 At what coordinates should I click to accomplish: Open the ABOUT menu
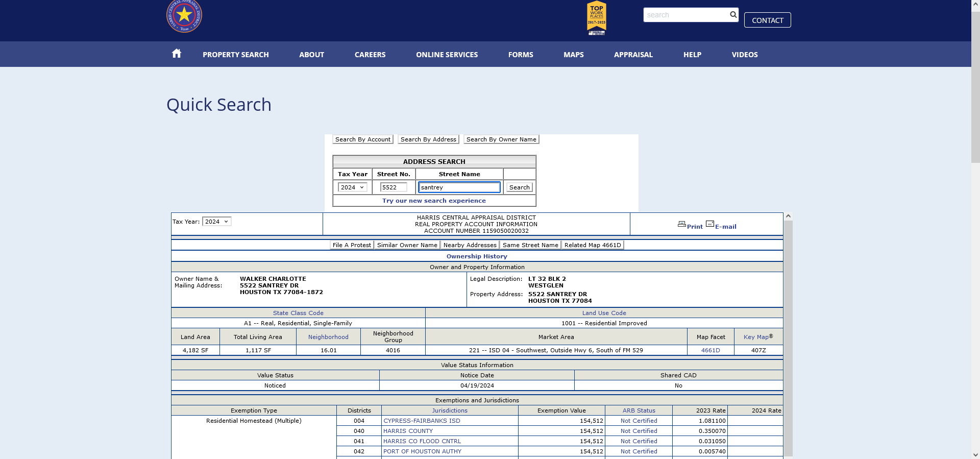[x=311, y=55]
